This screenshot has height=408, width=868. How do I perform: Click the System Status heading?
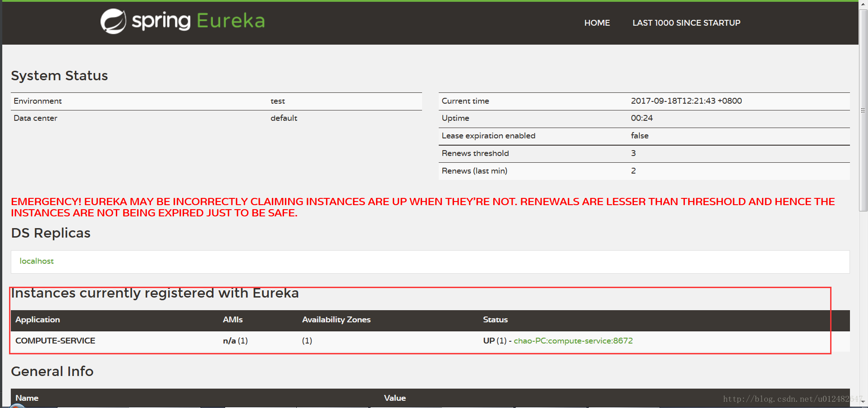pos(60,76)
